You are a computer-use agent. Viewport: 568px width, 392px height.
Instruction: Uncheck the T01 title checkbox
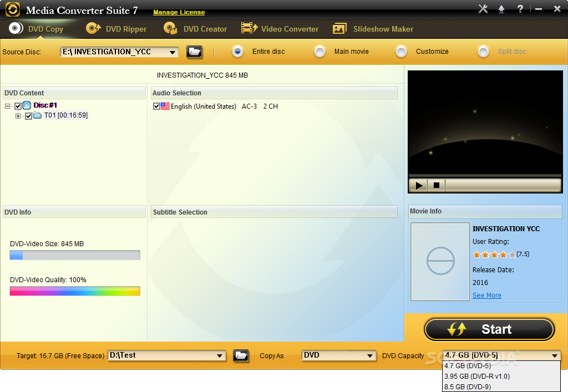tap(28, 116)
